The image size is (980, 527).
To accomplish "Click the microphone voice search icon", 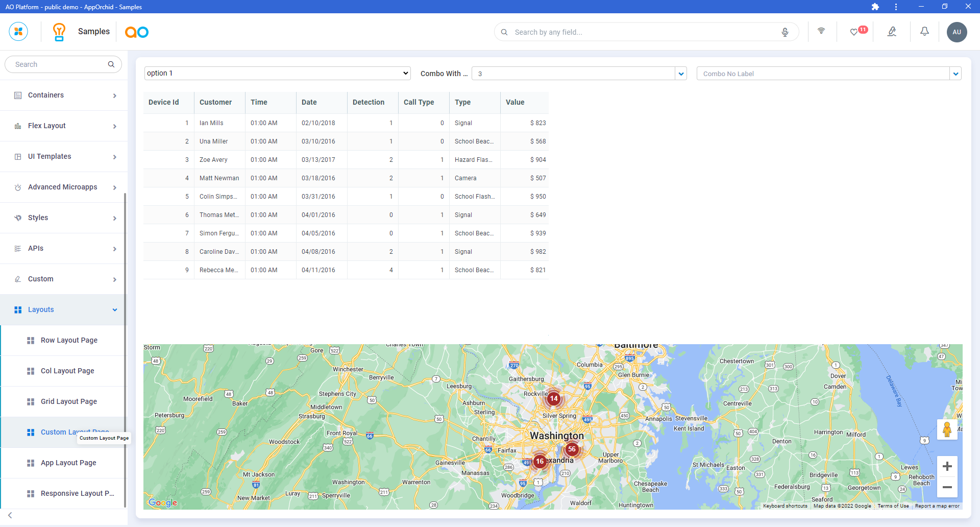I will (785, 32).
